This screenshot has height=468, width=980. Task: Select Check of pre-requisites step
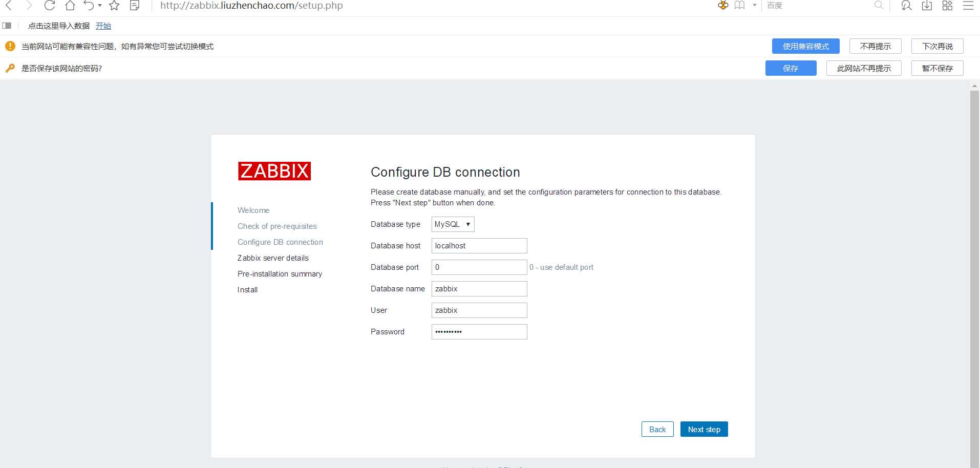pyautogui.click(x=277, y=226)
